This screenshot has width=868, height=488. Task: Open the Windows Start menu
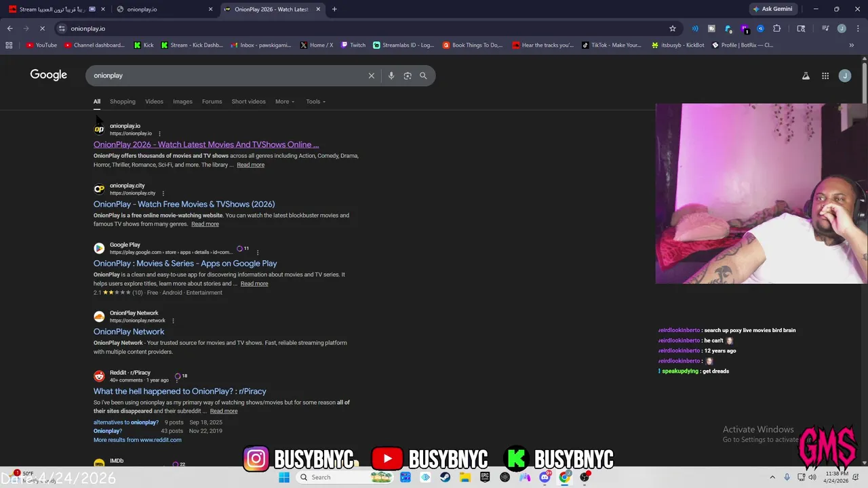click(284, 477)
